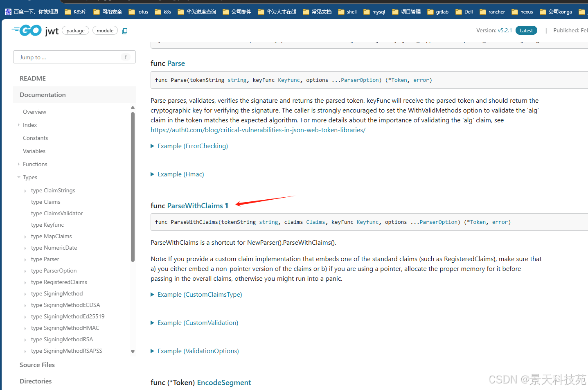This screenshot has width=588, height=390.
Task: Open the README section
Action: click(33, 78)
